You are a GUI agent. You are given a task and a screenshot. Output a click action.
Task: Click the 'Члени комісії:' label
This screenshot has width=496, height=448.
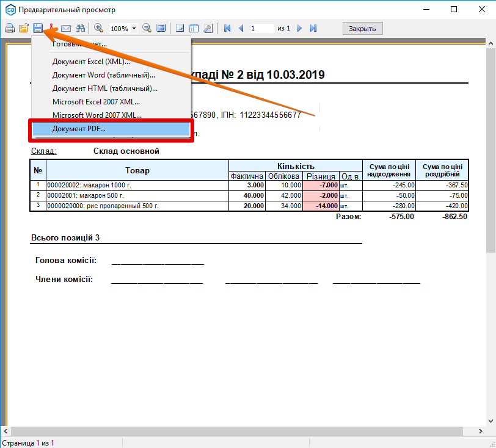[64, 280]
